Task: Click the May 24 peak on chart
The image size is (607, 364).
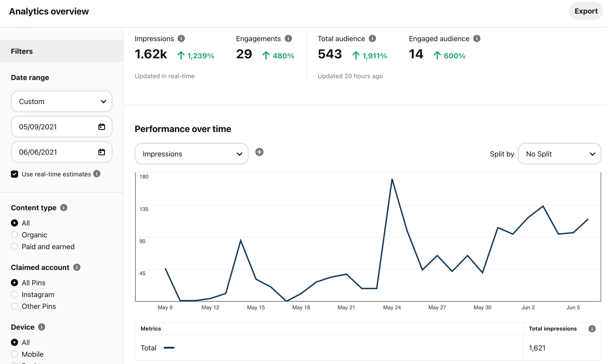Action: tap(392, 179)
